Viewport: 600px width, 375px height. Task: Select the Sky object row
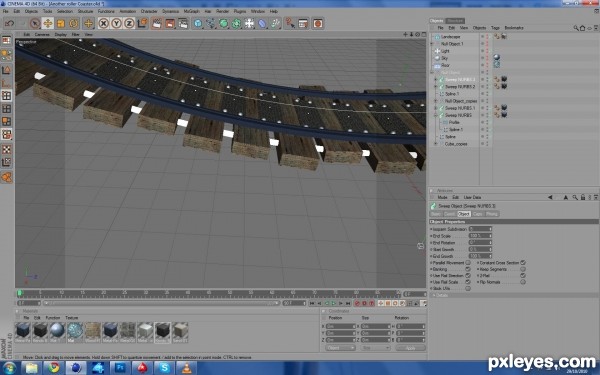pyautogui.click(x=444, y=58)
